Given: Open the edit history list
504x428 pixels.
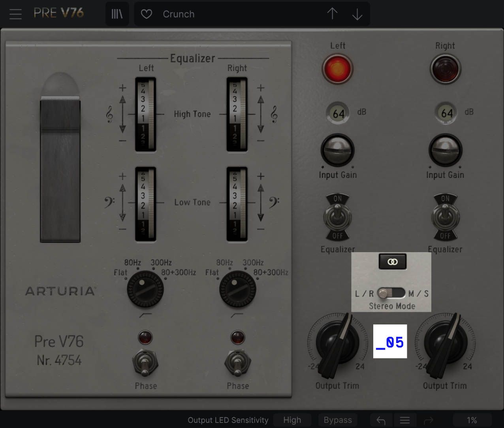Looking at the screenshot, I should click(x=405, y=420).
